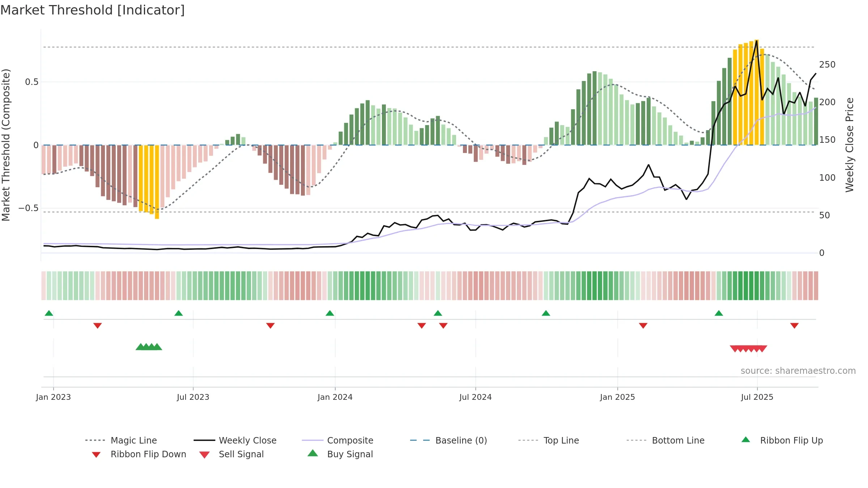Click the ribbon flip up marker at Jan 2023

(x=49, y=313)
